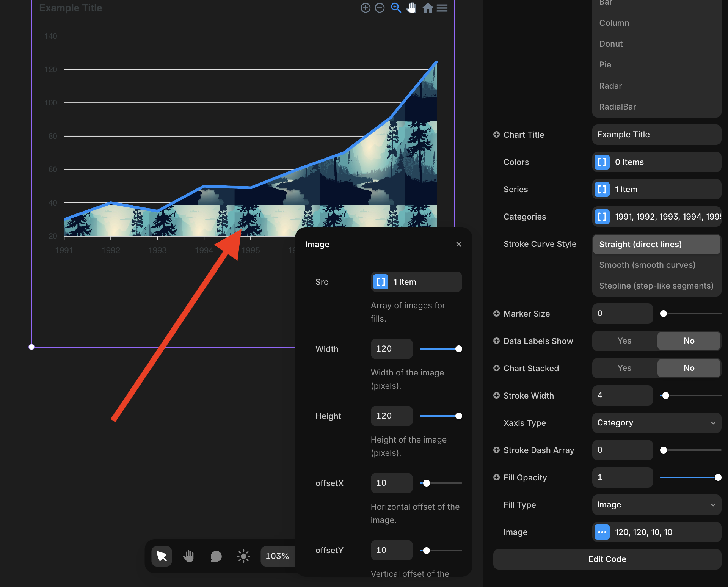
Task: Click the Edit Code button
Action: point(607,559)
